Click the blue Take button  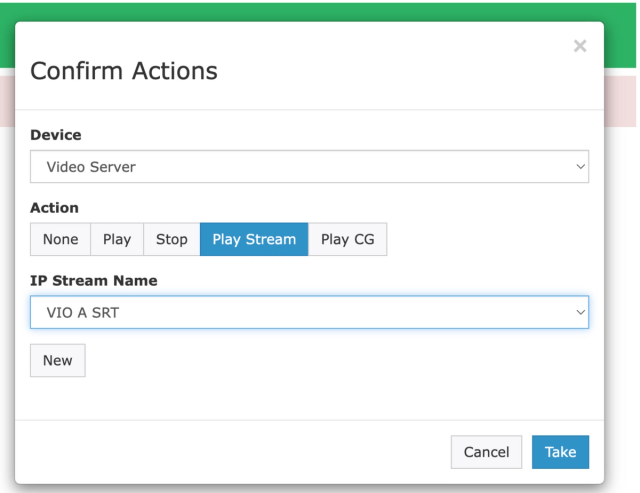click(560, 452)
